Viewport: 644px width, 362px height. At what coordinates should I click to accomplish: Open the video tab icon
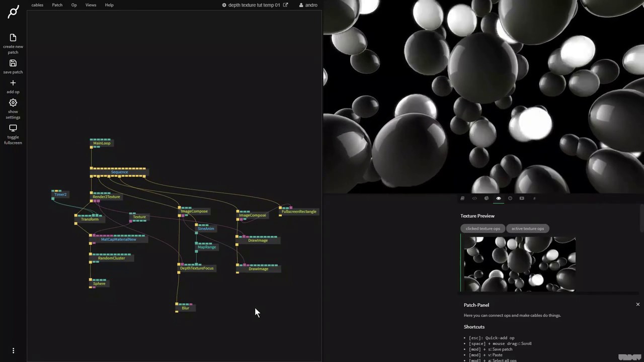point(522,198)
